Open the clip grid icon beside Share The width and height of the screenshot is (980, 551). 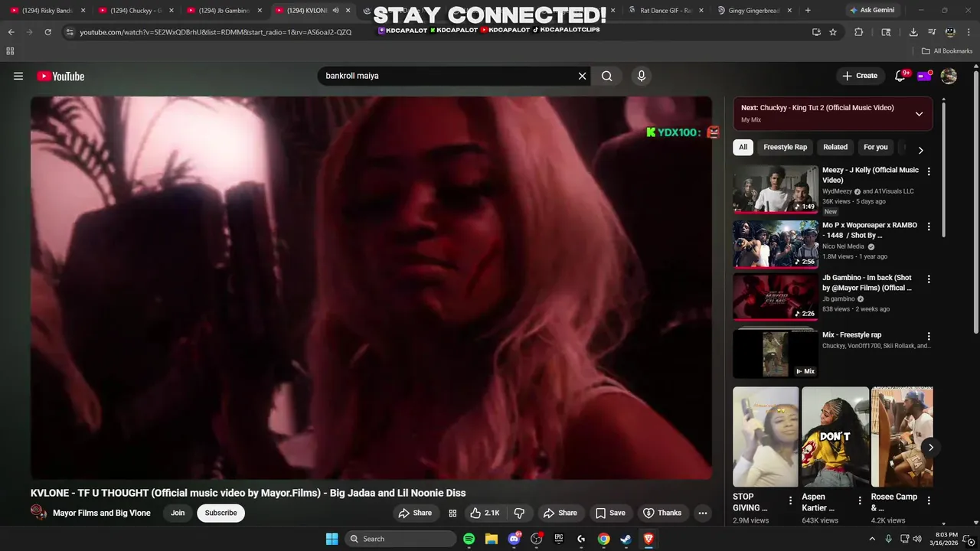pyautogui.click(x=452, y=513)
